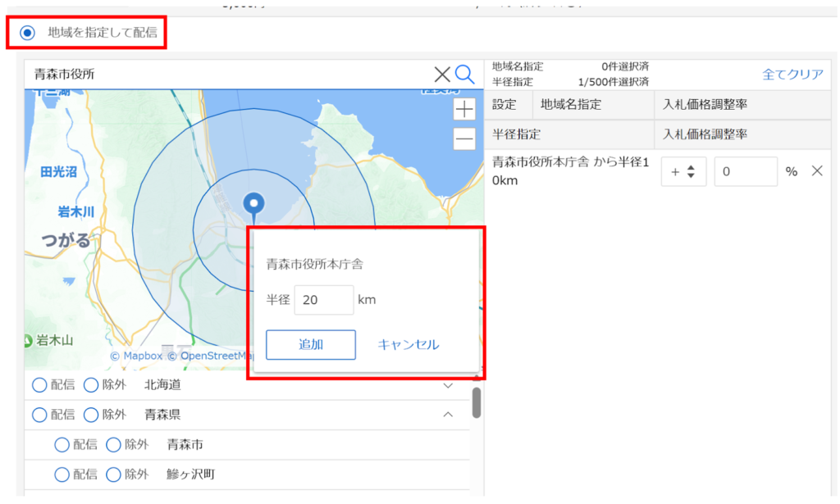Click the 地域名指定 column header
The image size is (840, 504).
[x=571, y=104]
